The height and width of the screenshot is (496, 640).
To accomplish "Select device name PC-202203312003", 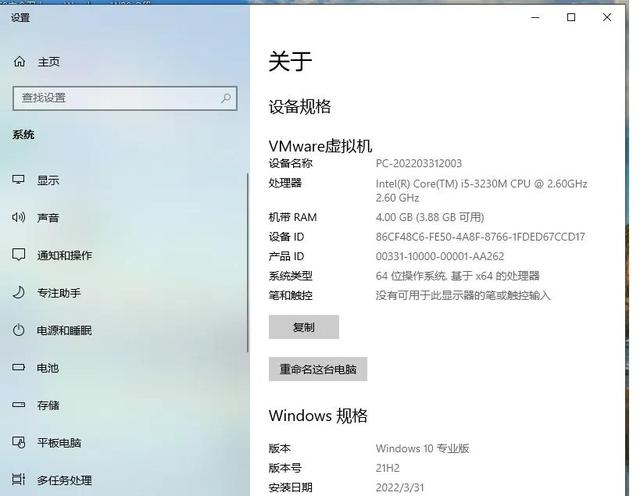I will pos(419,164).
